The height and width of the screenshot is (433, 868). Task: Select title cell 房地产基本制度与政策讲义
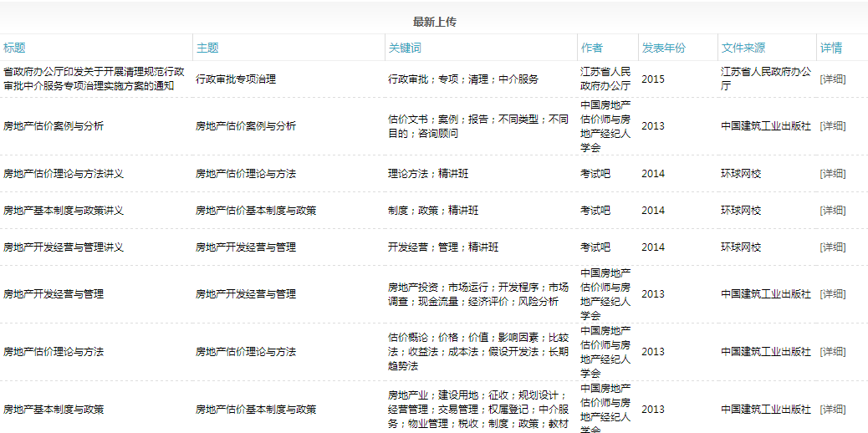63,211
